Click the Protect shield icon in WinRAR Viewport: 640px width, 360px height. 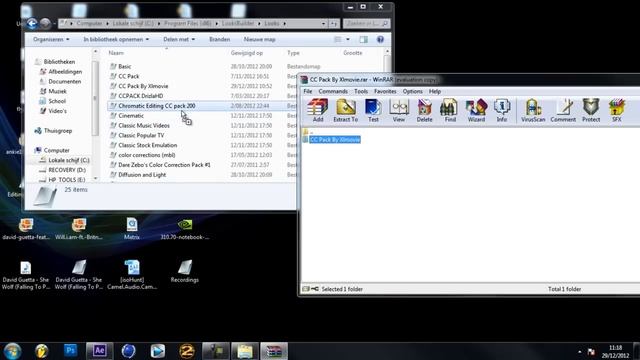coord(591,110)
